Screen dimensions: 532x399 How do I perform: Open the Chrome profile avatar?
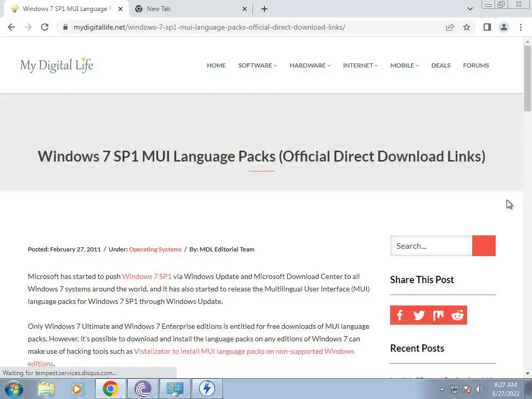point(504,27)
